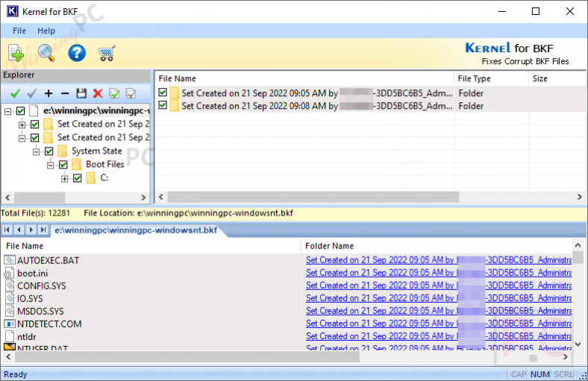Click the Explorer tree horizontal scrollbar thumb

(x=40, y=197)
